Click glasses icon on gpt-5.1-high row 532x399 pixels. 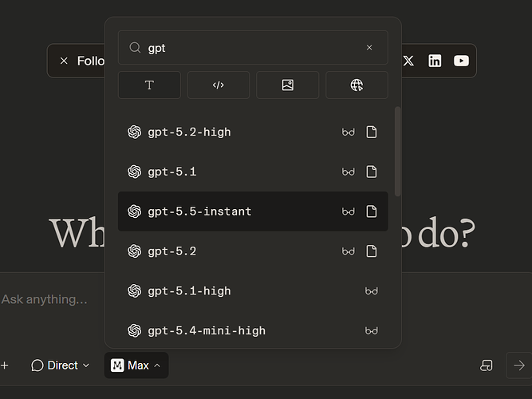[x=372, y=291]
